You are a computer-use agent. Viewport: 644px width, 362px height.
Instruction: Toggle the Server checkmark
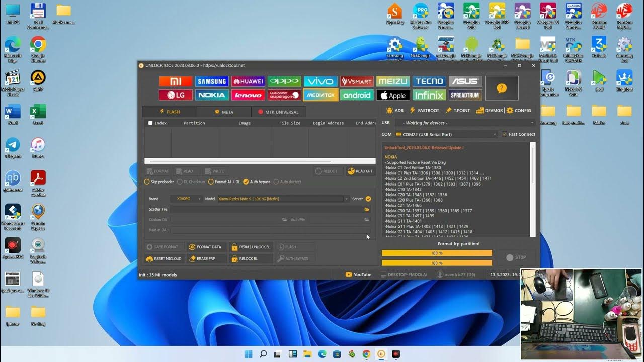[x=368, y=199]
